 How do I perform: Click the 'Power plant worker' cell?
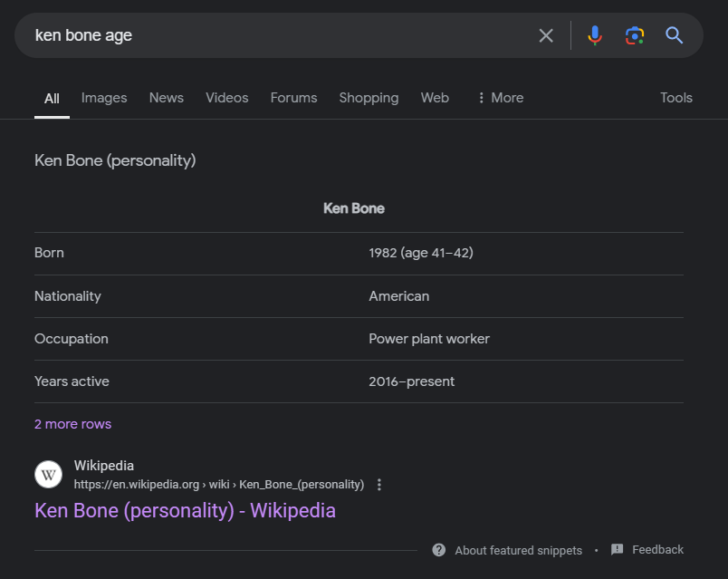coord(429,339)
